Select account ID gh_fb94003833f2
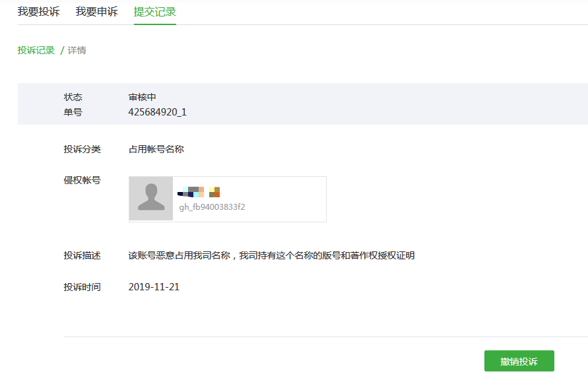Viewport: 588px width, 384px height. point(212,207)
